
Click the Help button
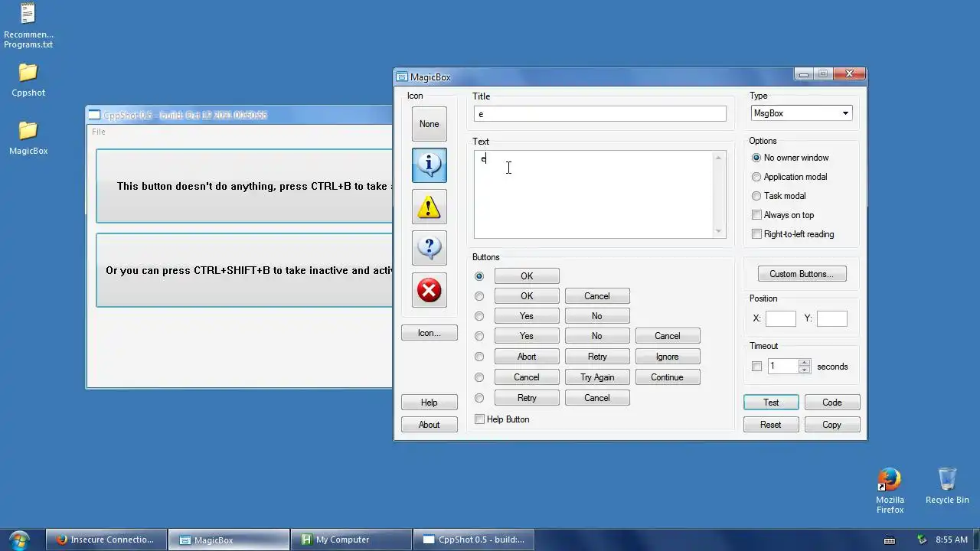tap(429, 403)
